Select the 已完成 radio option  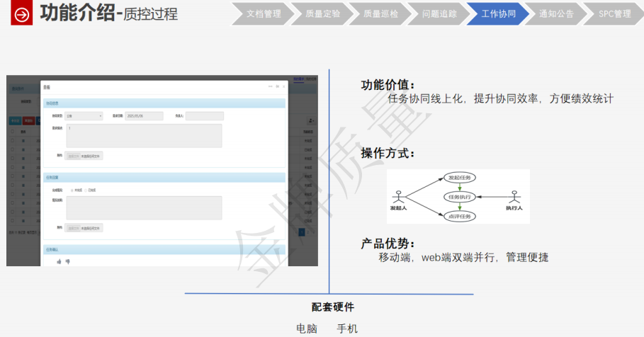pos(86,190)
